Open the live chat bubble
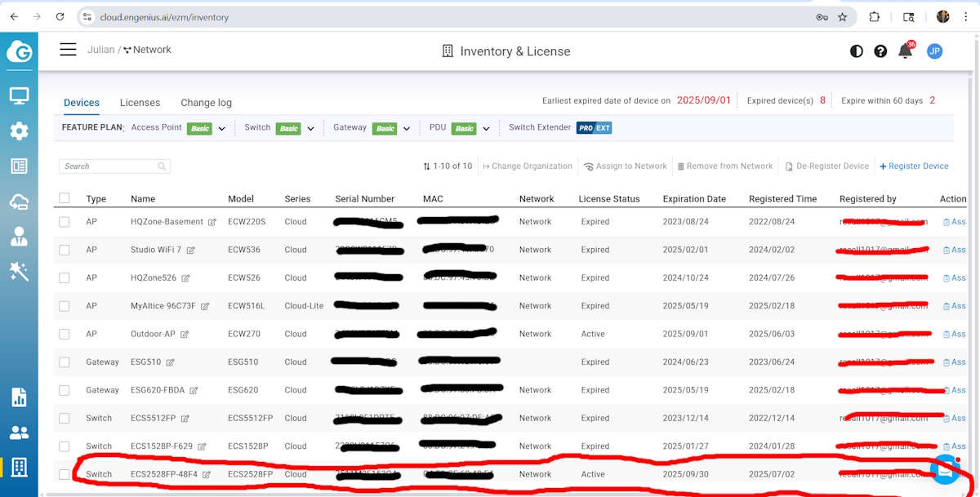The height and width of the screenshot is (497, 980). pos(945,471)
